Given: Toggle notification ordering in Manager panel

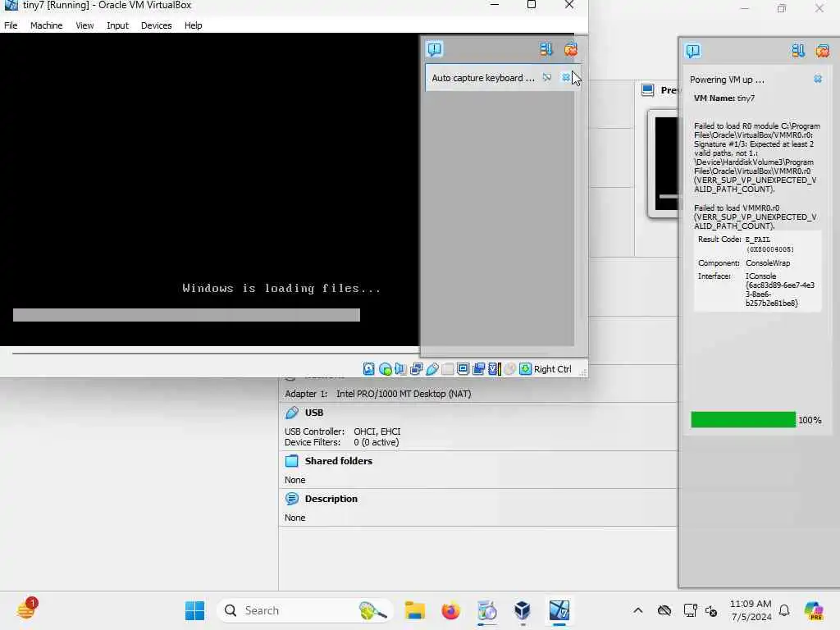Looking at the screenshot, I should pos(797,51).
